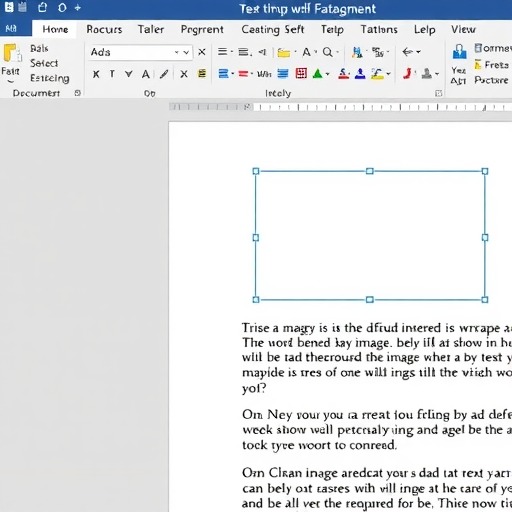The height and width of the screenshot is (512, 512).
Task: Click the Bals button in the ribbon
Action: coord(39,49)
